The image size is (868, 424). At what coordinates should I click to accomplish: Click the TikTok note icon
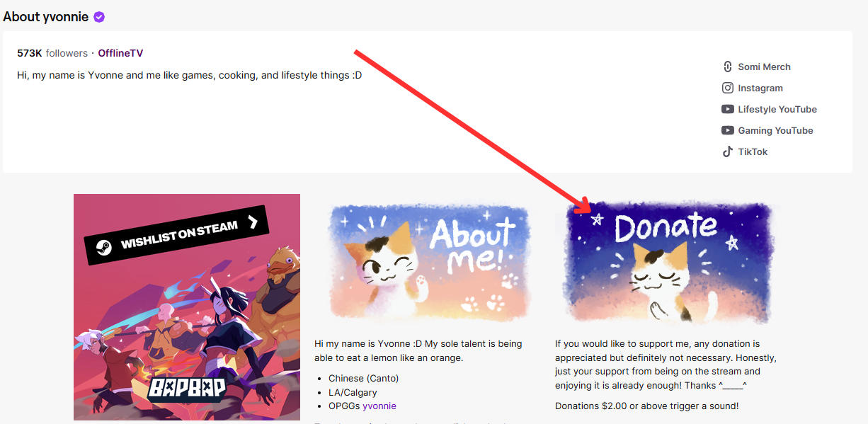[x=727, y=151]
